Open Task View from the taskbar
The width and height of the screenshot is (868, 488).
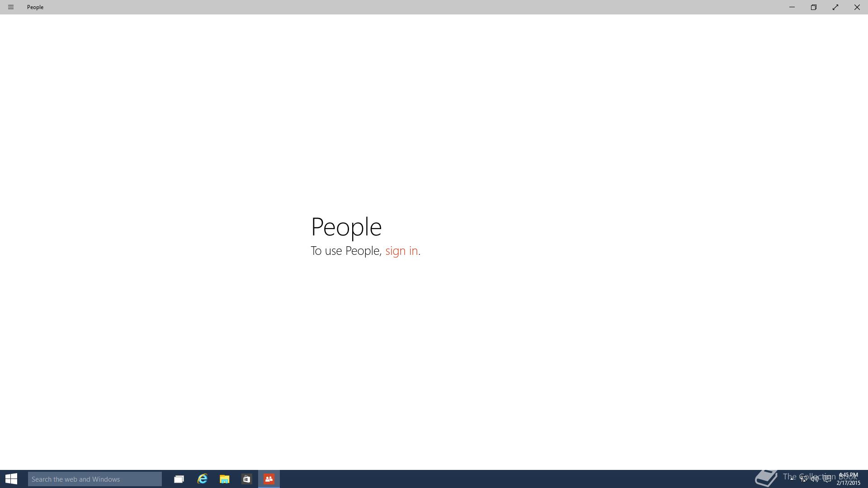[x=179, y=479]
